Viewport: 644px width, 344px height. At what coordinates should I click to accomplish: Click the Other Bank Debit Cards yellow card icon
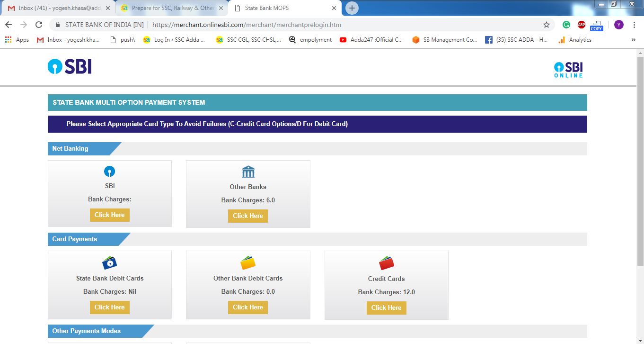[x=248, y=263]
